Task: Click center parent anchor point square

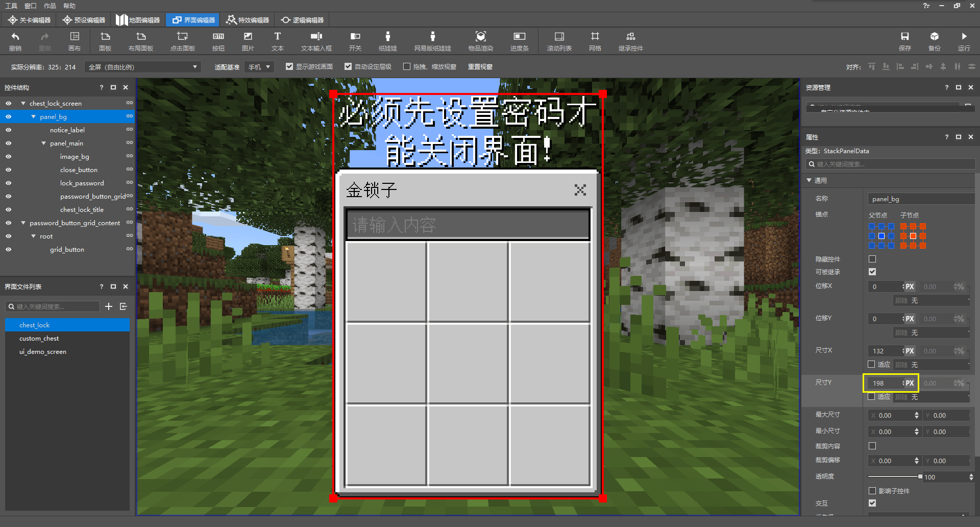Action: click(881, 236)
